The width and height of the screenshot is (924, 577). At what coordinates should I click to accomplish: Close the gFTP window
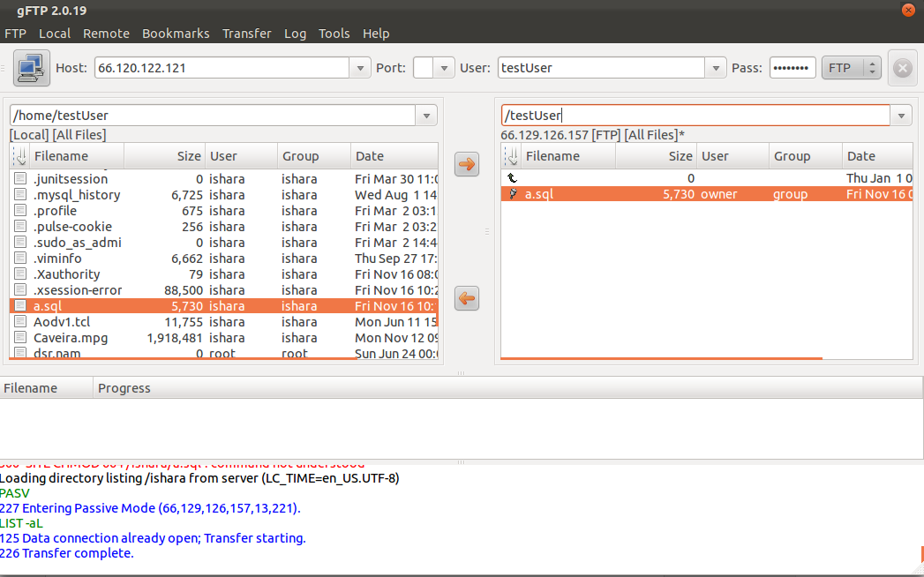[908, 10]
